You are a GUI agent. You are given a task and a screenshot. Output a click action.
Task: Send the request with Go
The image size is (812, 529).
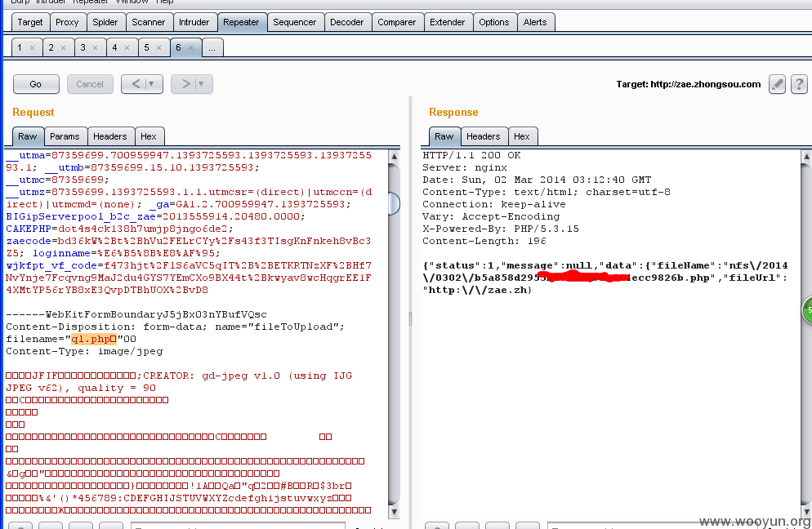point(36,84)
